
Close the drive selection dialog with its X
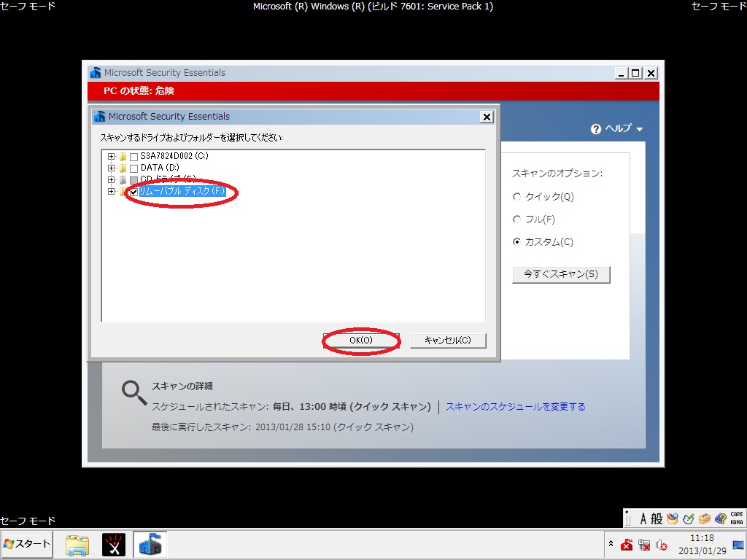487,117
